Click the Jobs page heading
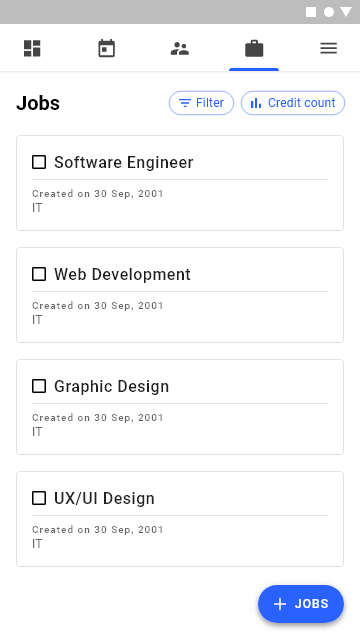 [38, 103]
